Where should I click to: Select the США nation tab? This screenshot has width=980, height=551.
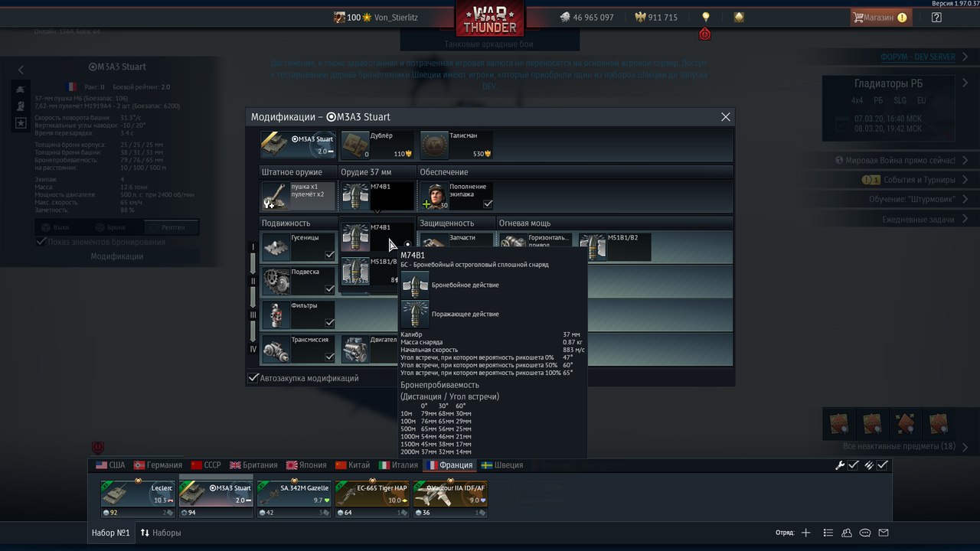coord(110,465)
